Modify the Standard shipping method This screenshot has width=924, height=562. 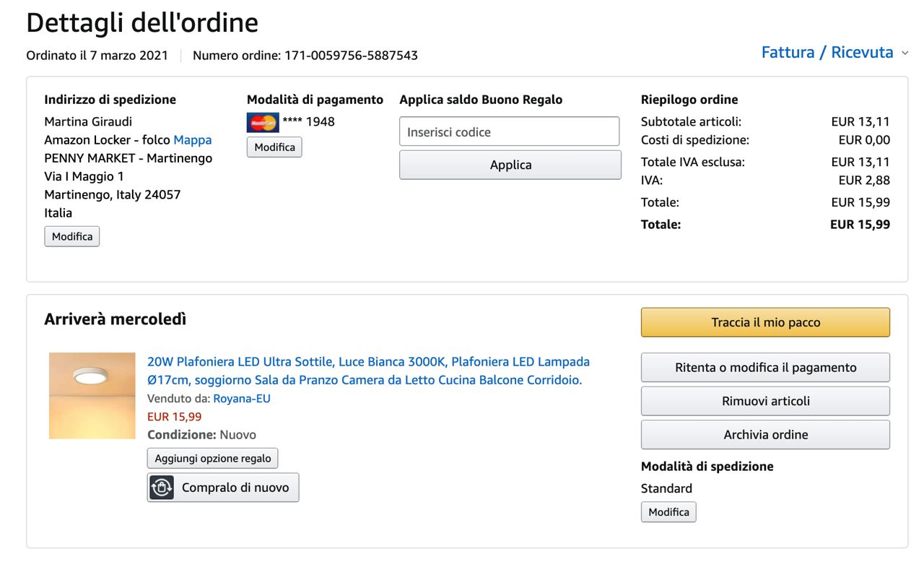pyautogui.click(x=668, y=512)
